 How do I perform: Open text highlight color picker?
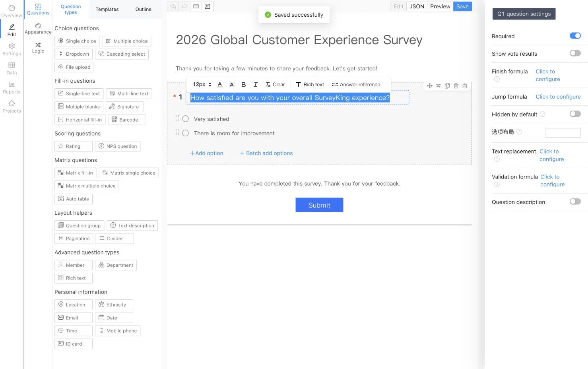[x=232, y=84]
